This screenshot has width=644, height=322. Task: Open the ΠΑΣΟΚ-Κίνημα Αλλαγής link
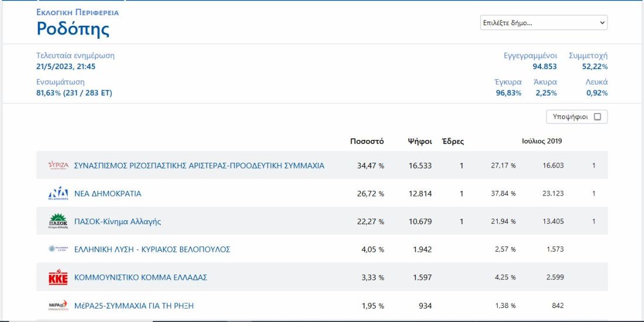[x=118, y=222]
